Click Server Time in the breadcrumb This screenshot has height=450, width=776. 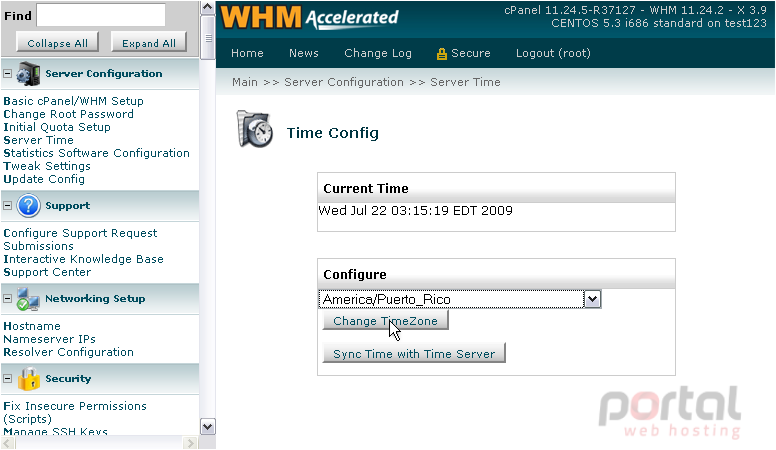pos(465,82)
